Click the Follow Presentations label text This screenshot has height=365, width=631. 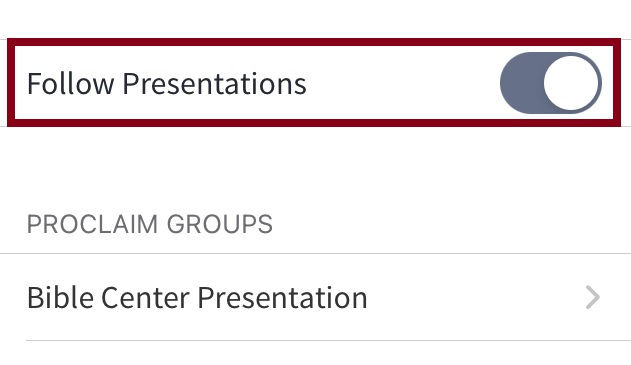(x=167, y=84)
